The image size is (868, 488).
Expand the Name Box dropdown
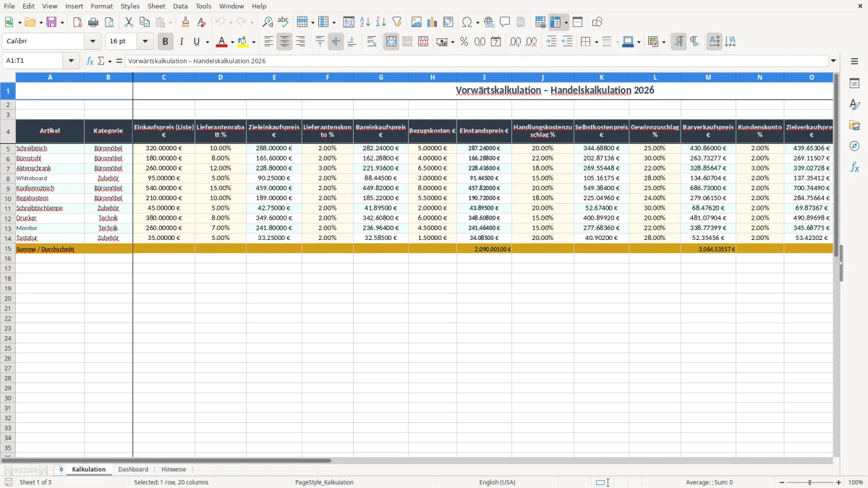coord(71,61)
